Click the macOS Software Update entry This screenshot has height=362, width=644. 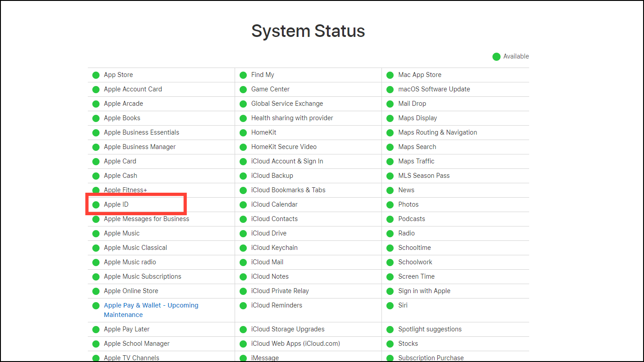point(434,89)
